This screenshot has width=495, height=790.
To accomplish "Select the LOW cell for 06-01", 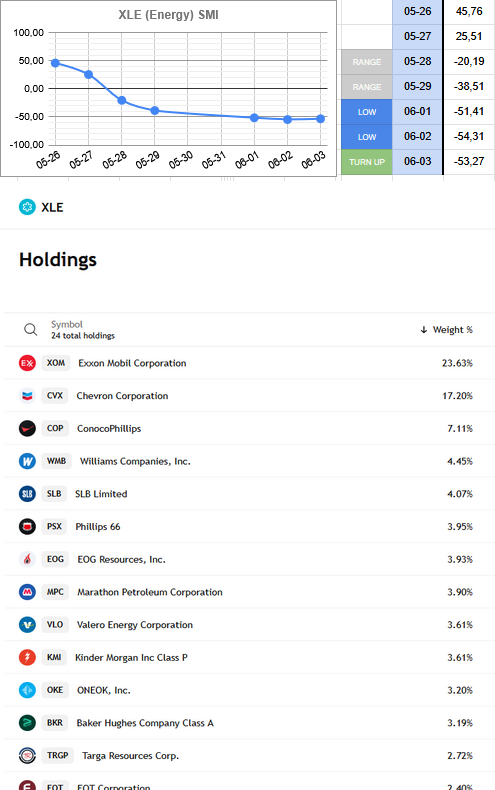I will coord(366,112).
